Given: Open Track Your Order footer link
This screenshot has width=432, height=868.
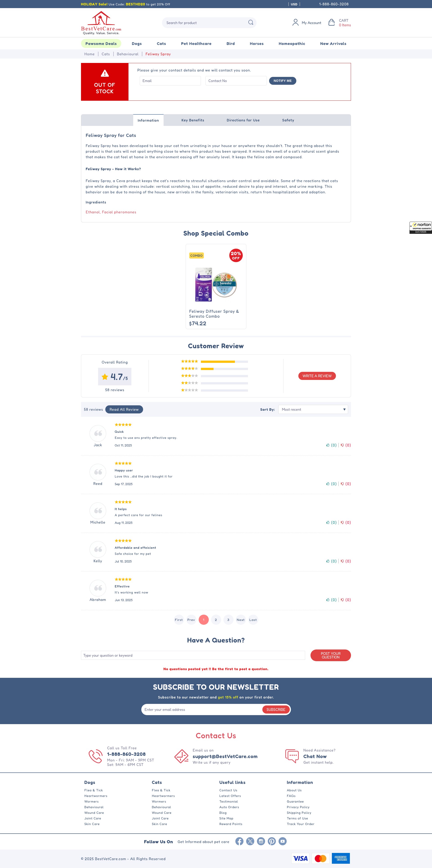Looking at the screenshot, I should pyautogui.click(x=300, y=824).
